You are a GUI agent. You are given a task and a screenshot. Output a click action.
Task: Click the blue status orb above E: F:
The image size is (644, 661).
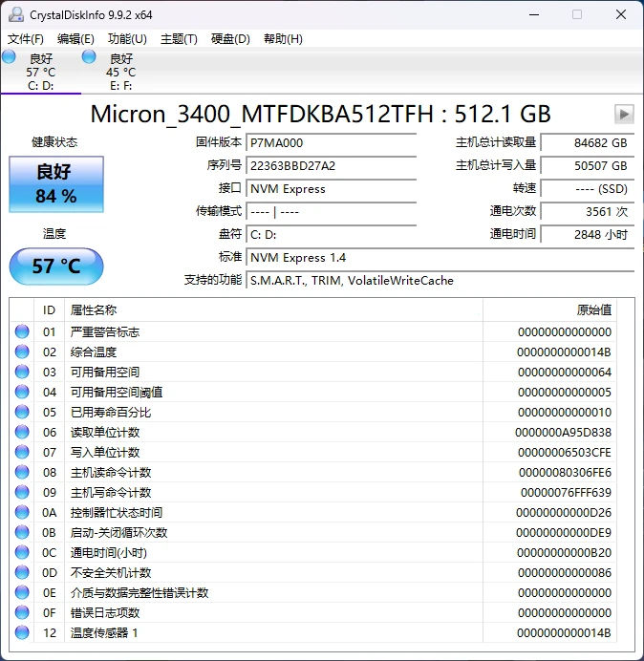click(x=89, y=56)
